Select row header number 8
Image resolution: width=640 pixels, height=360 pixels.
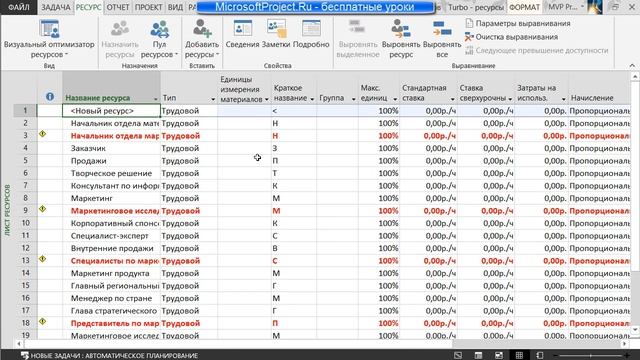[x=25, y=198]
